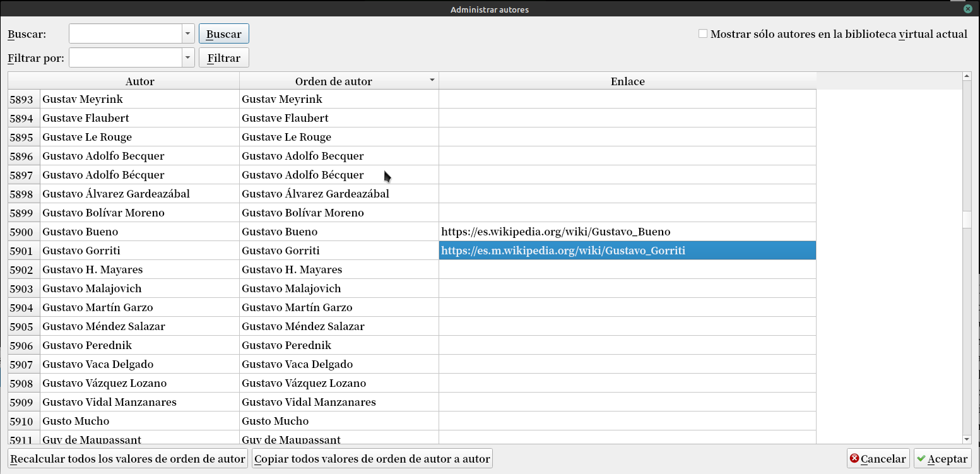Select 'Gustavo H. Mayares' in Autor column

point(139,270)
